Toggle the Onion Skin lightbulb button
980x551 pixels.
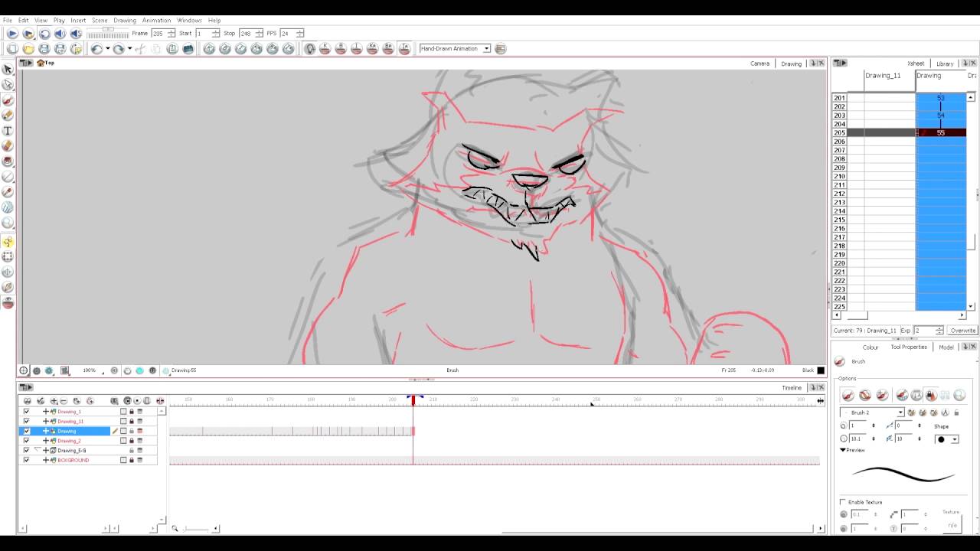(309, 49)
